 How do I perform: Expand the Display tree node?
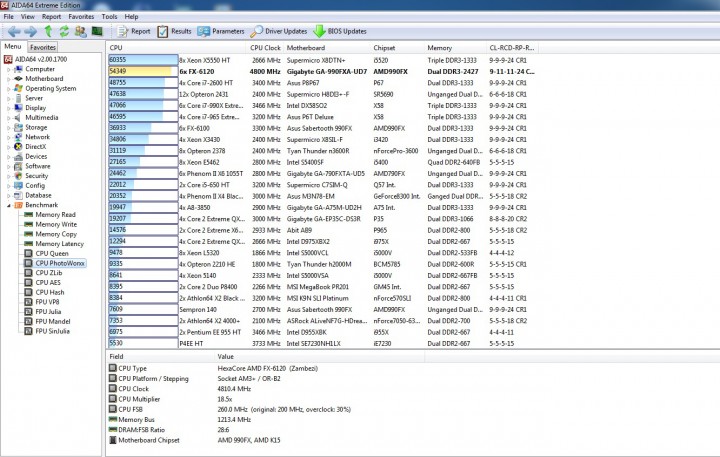coord(8,108)
